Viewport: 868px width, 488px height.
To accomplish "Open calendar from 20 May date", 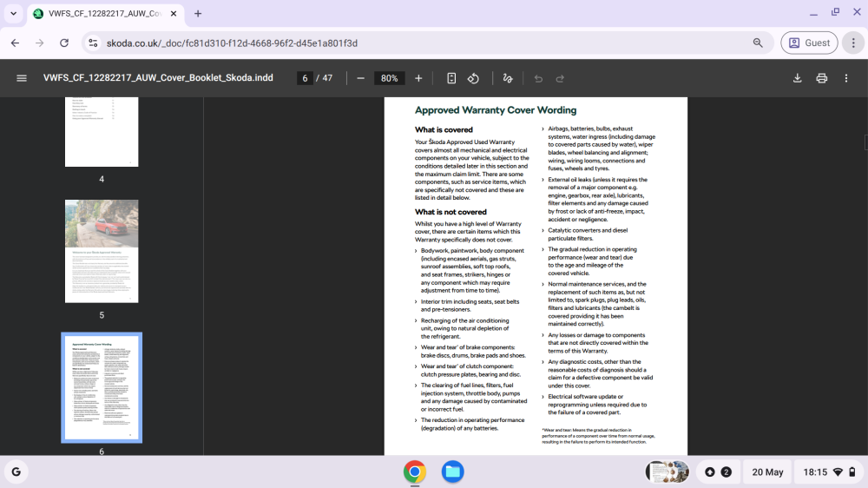I will click(x=767, y=472).
